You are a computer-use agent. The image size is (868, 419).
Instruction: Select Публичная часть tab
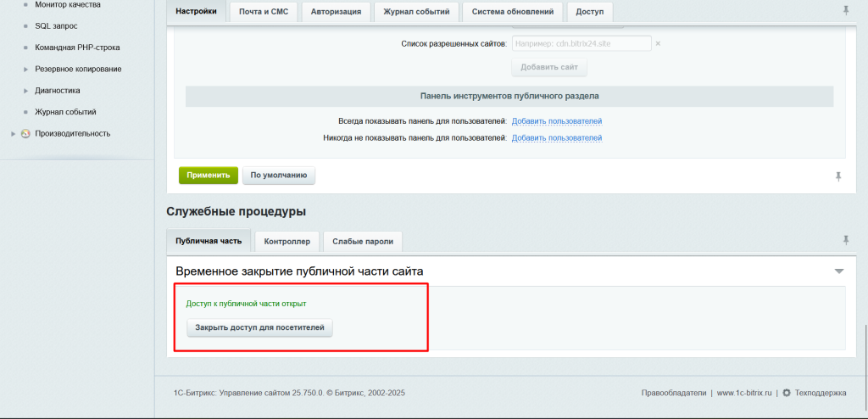209,241
